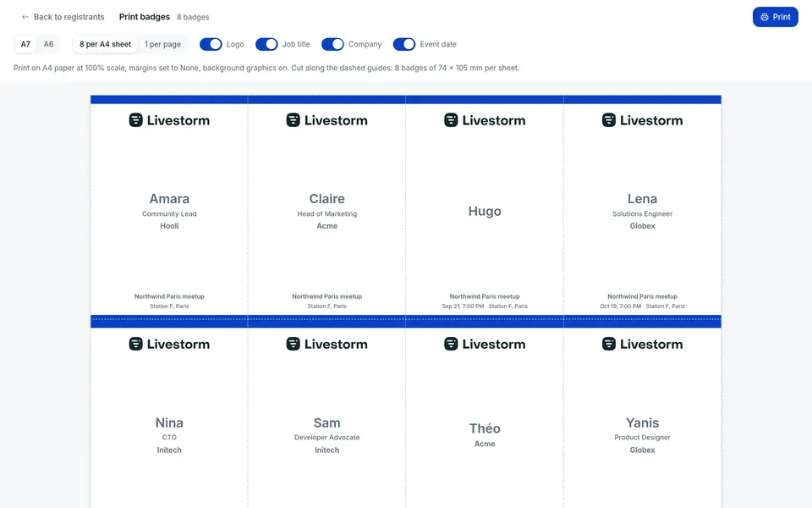The width and height of the screenshot is (812, 508).
Task: Click Livestorm logo icon on Hugo's badge
Action: pos(451,120)
